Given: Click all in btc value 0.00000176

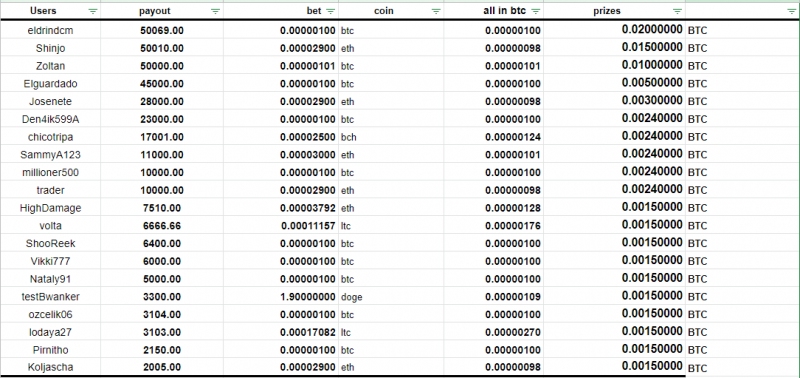Looking at the screenshot, I should 513,226.
